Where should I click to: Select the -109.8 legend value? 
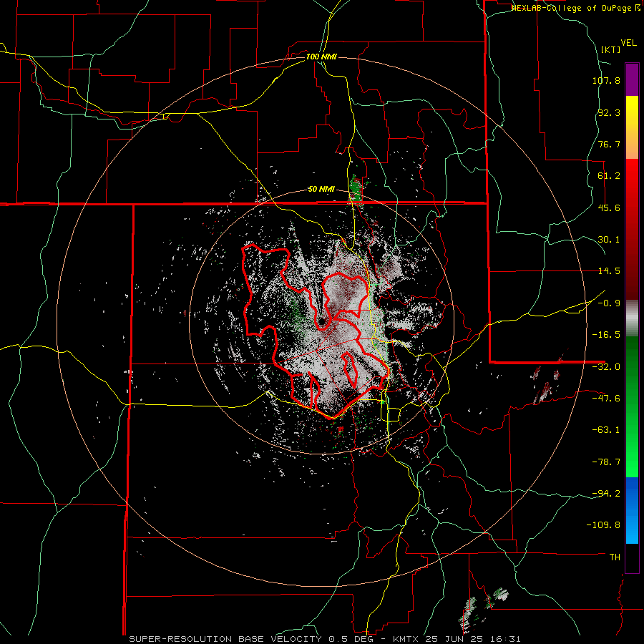click(604, 525)
